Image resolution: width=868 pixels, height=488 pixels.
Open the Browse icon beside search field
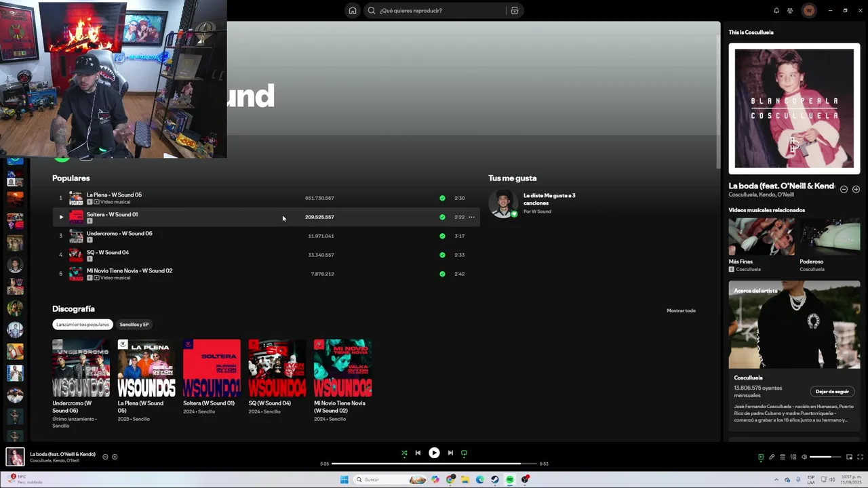tap(515, 10)
